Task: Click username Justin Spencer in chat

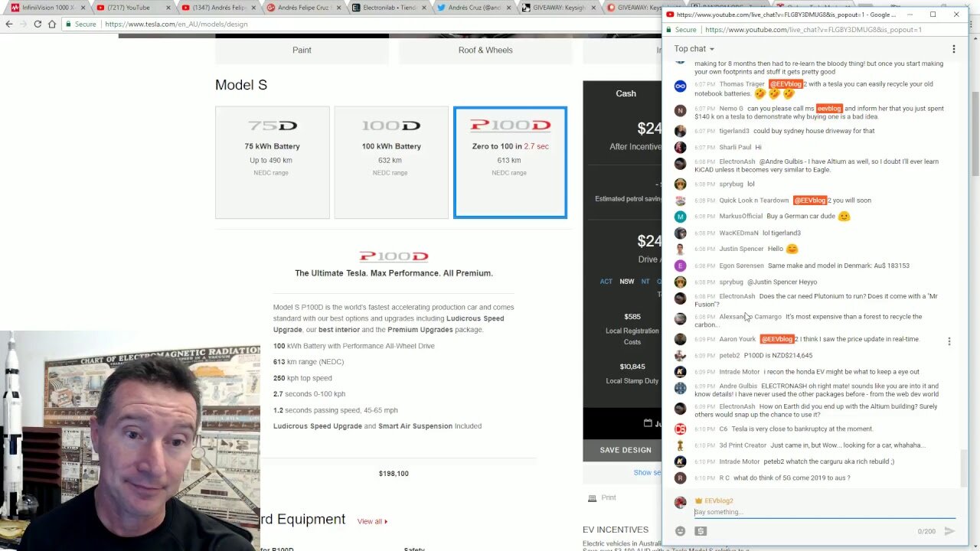Action: click(x=741, y=249)
